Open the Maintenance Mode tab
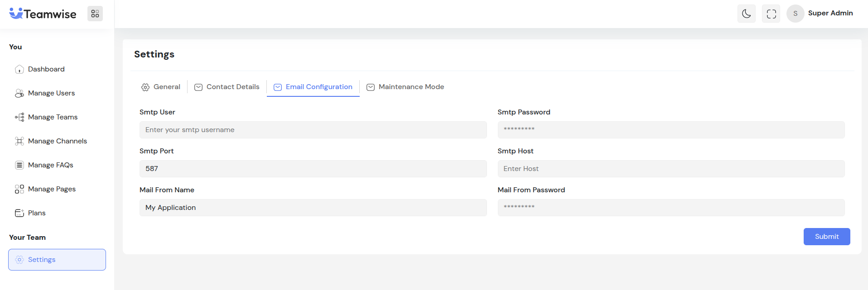 coord(405,87)
